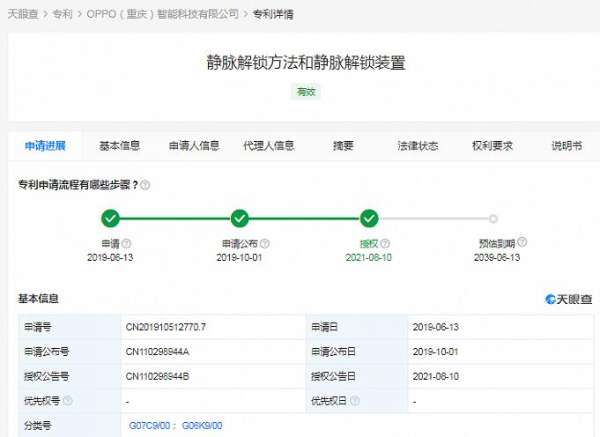Click application number CN201910512770.7
This screenshot has width=600, height=437.
click(166, 327)
